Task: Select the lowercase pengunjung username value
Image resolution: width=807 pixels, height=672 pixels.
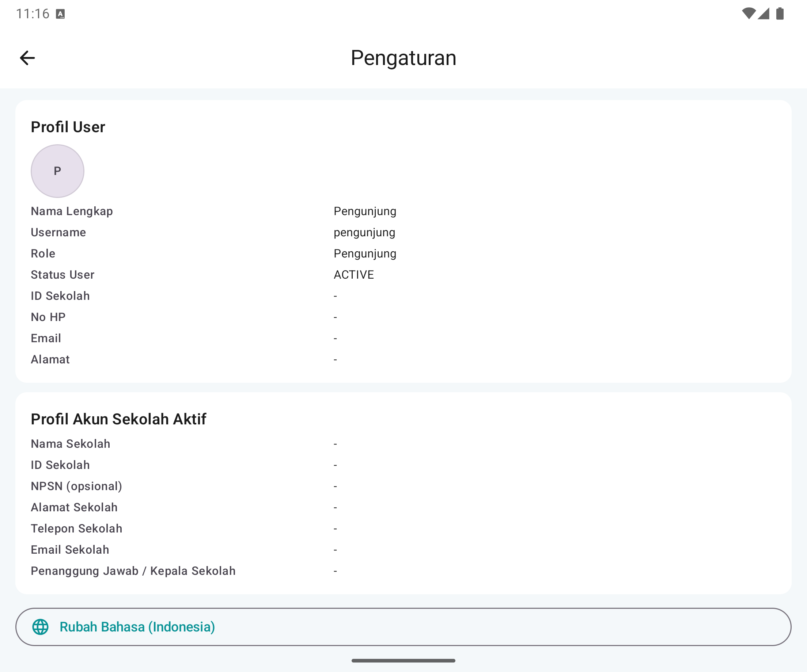Action: [365, 233]
